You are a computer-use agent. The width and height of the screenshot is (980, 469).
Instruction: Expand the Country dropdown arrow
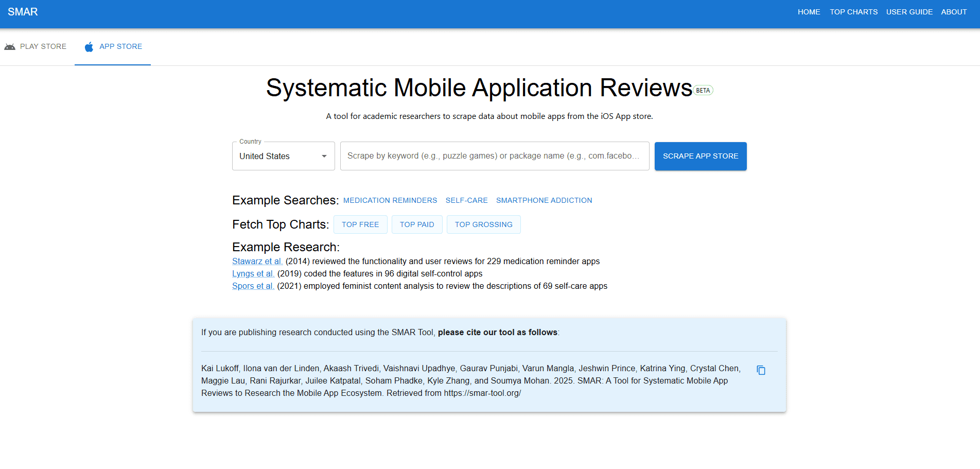coord(324,157)
